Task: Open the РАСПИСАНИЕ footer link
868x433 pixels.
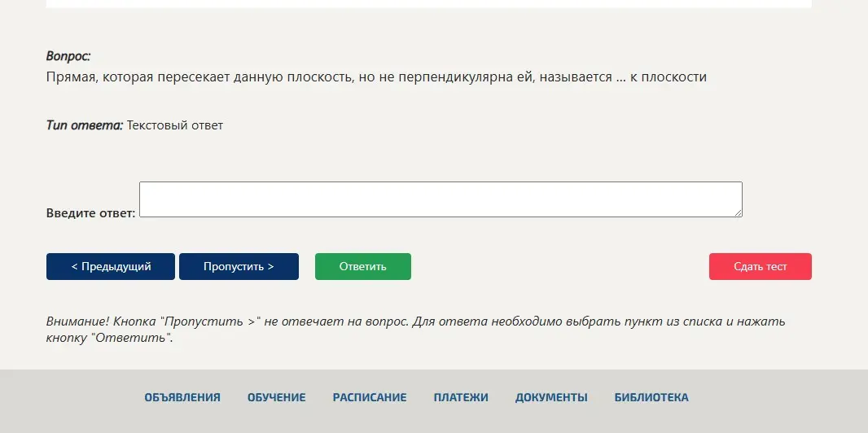Action: pos(369,398)
